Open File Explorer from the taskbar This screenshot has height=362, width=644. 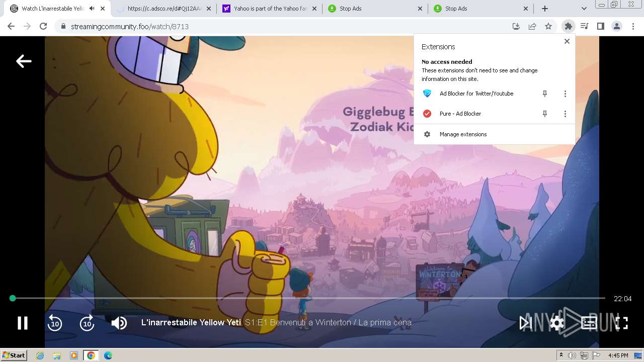tap(57, 355)
